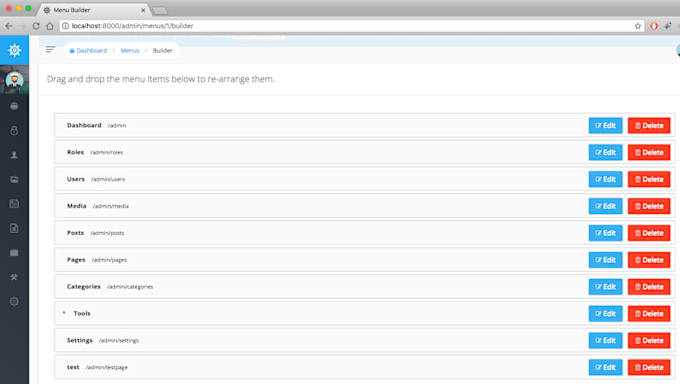Open a new browser tab

point(160,10)
